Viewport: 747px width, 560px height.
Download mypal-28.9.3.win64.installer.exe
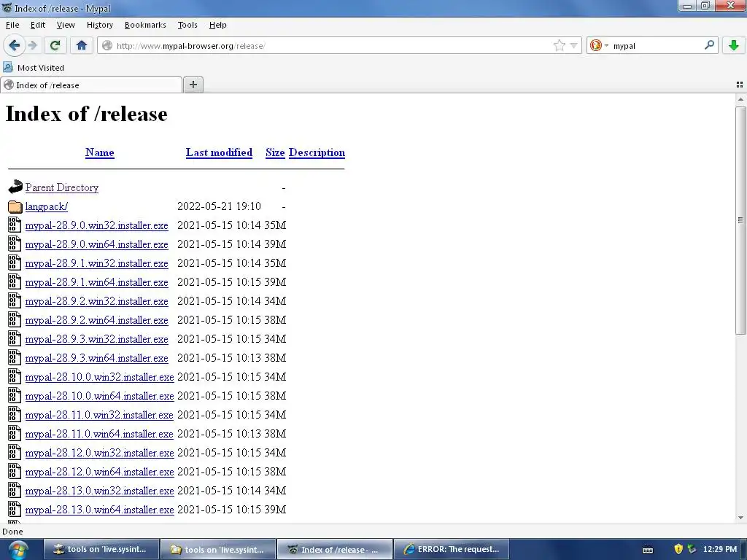click(x=97, y=357)
